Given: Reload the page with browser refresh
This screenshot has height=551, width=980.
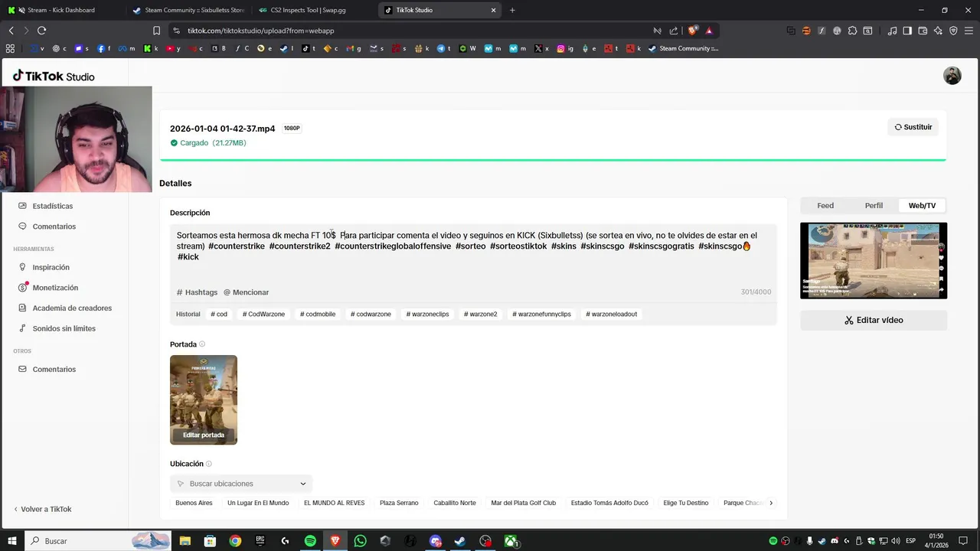Looking at the screenshot, I should point(41,31).
